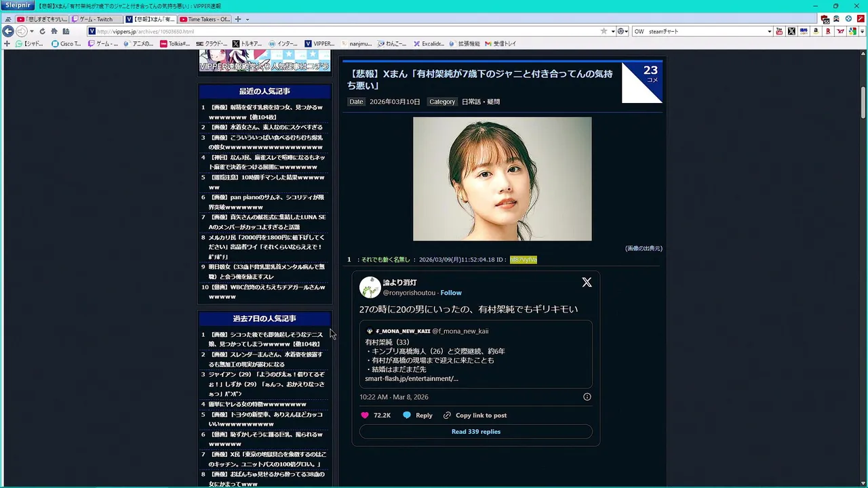868x488 pixels.
Task: Click the blue circular extension icon
Action: (848, 19)
